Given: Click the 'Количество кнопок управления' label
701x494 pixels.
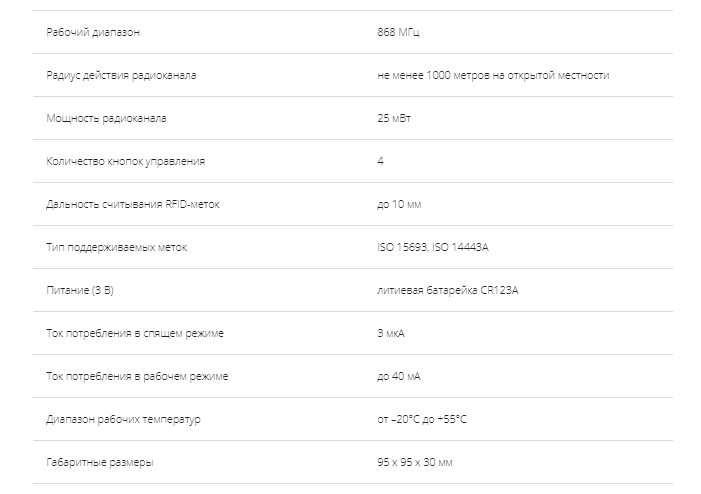Looking at the screenshot, I should point(126,161).
